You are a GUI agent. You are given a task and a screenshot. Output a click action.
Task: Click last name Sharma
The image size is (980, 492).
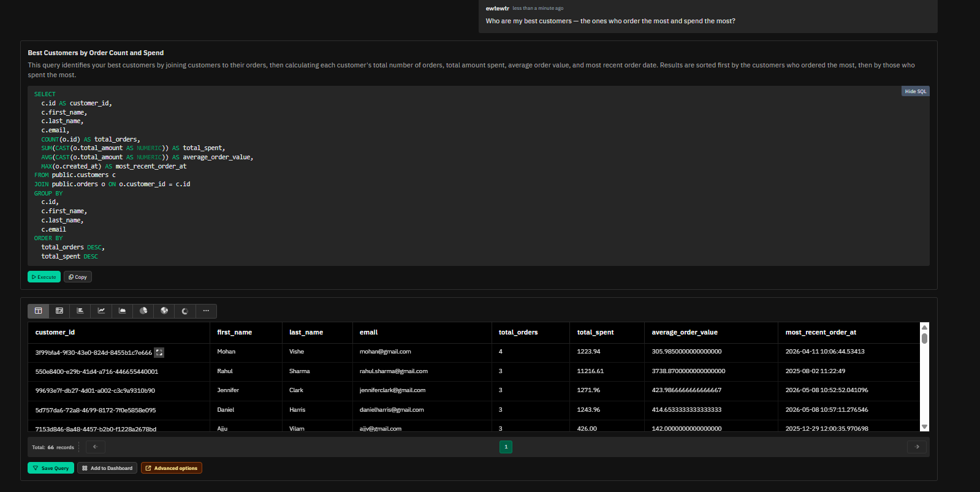point(300,371)
